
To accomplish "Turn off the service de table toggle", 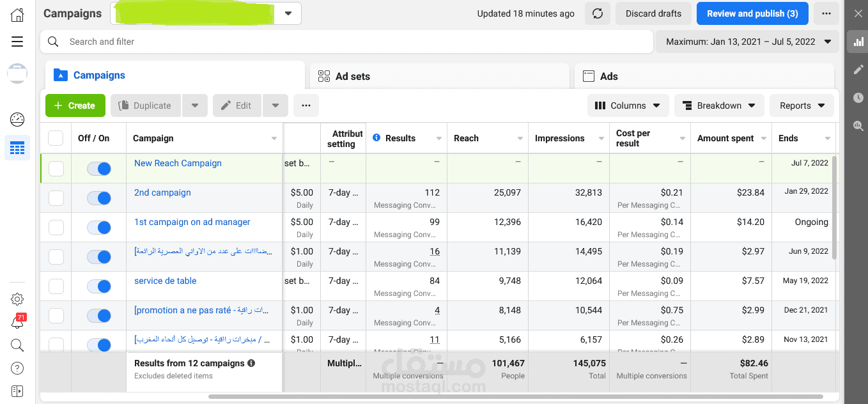I will 99,286.
